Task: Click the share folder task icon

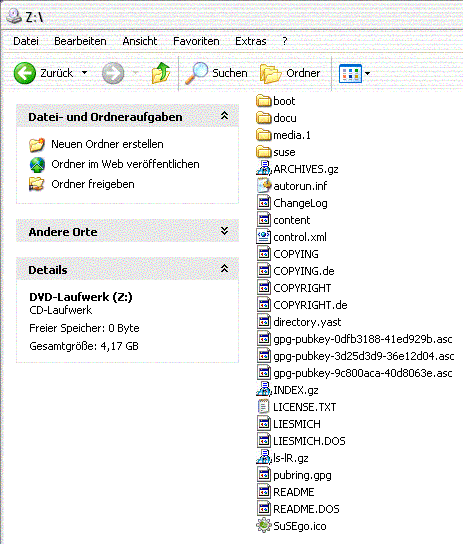Action: point(37,184)
